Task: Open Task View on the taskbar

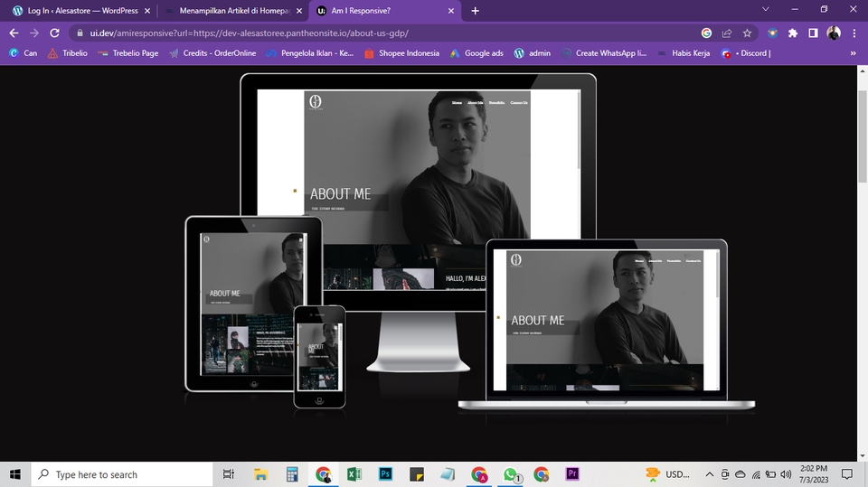Action: click(x=228, y=474)
